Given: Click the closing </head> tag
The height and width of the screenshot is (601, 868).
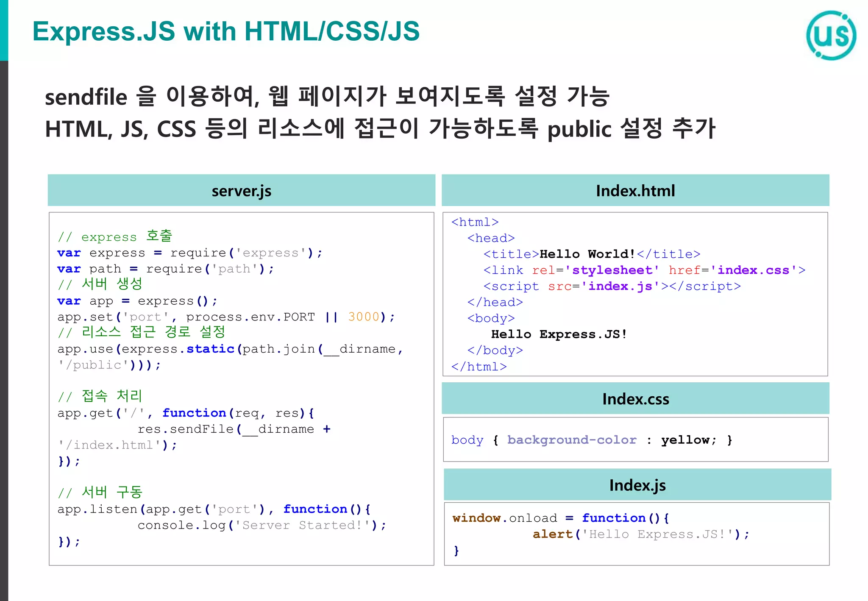Looking at the screenshot, I should [x=495, y=302].
